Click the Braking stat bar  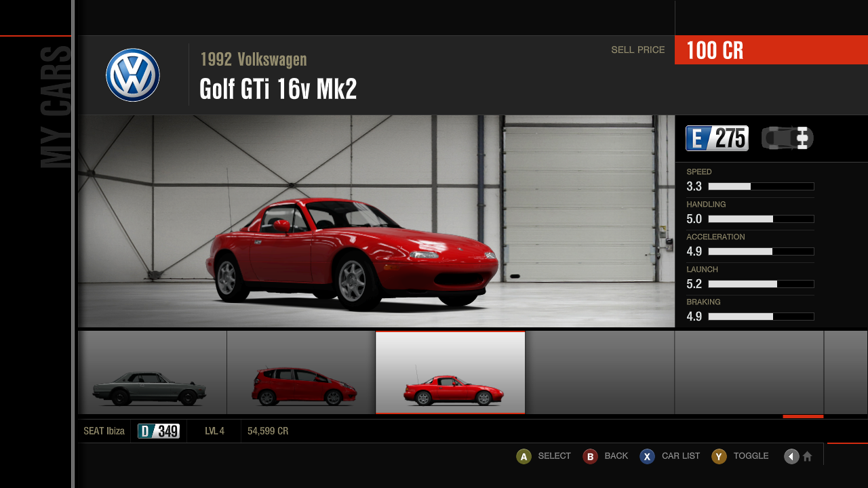[x=761, y=317]
